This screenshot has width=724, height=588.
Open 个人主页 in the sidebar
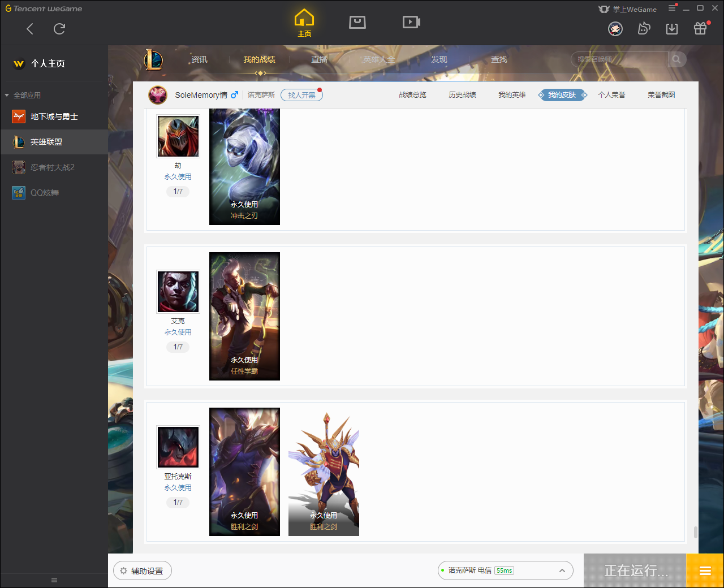coord(48,63)
